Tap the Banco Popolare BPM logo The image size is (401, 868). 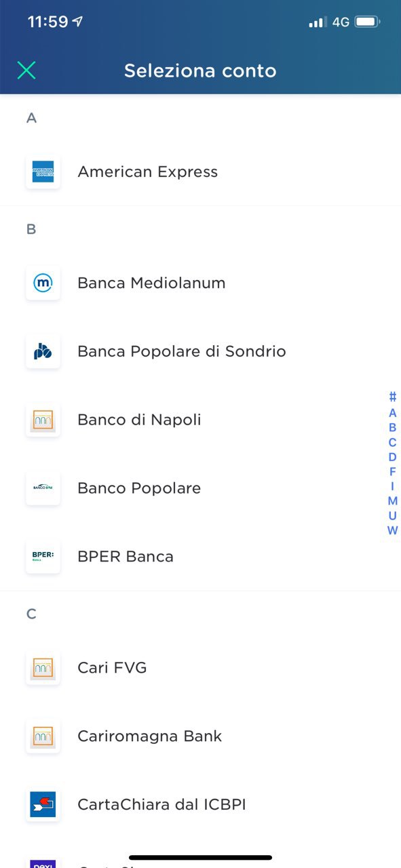click(43, 488)
